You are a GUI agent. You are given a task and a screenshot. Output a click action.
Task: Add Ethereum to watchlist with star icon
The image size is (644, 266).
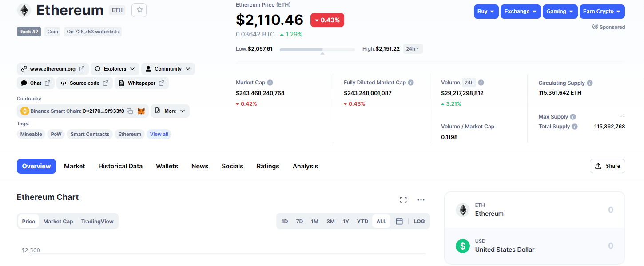pyautogui.click(x=139, y=10)
